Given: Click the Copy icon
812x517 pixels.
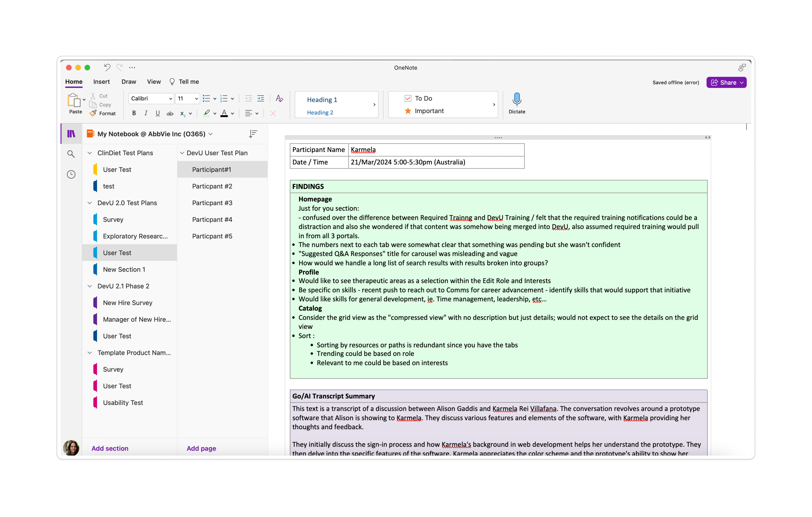Looking at the screenshot, I should click(93, 105).
